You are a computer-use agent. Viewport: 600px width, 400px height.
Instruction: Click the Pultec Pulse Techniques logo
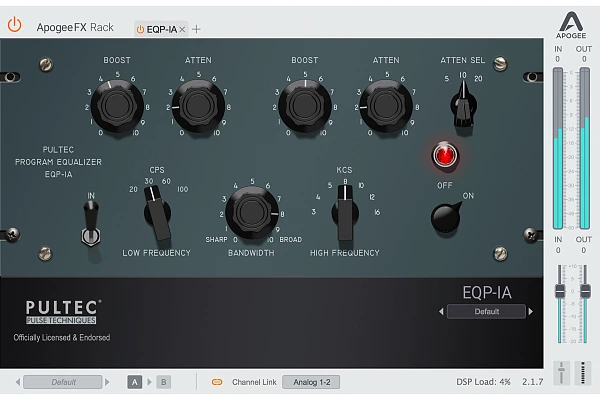[x=62, y=312]
